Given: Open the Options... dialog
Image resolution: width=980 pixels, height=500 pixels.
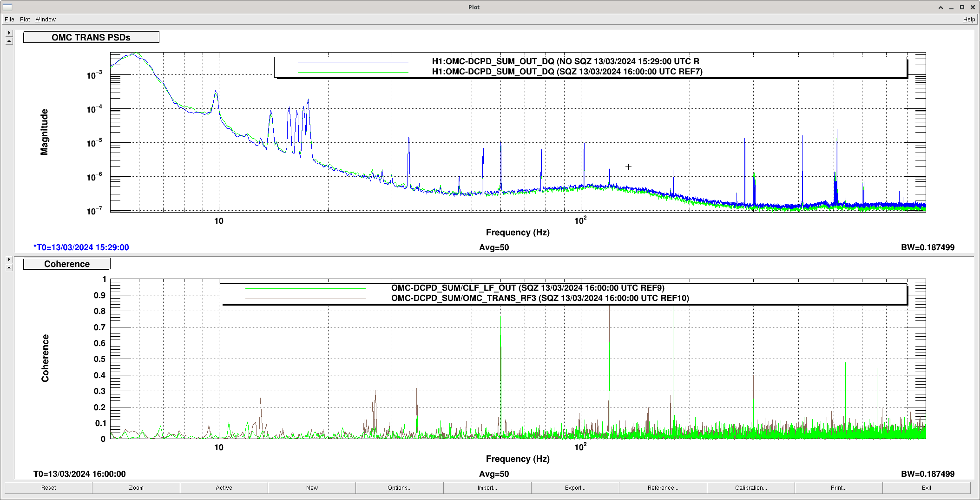Looking at the screenshot, I should [x=400, y=488].
